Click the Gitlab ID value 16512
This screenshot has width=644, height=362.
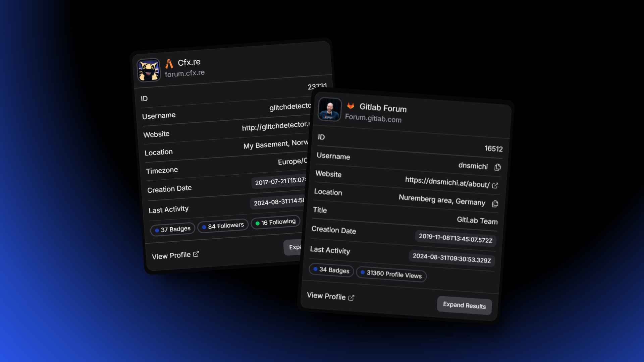tap(493, 148)
